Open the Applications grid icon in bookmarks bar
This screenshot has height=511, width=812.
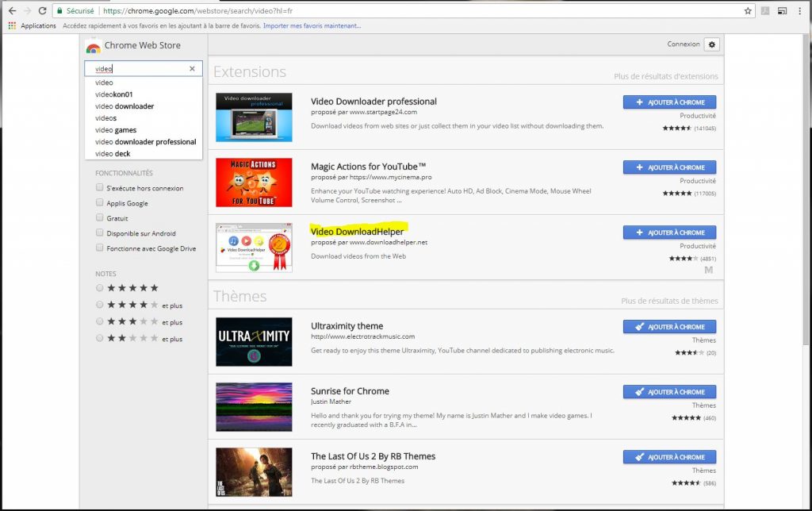pos(12,25)
